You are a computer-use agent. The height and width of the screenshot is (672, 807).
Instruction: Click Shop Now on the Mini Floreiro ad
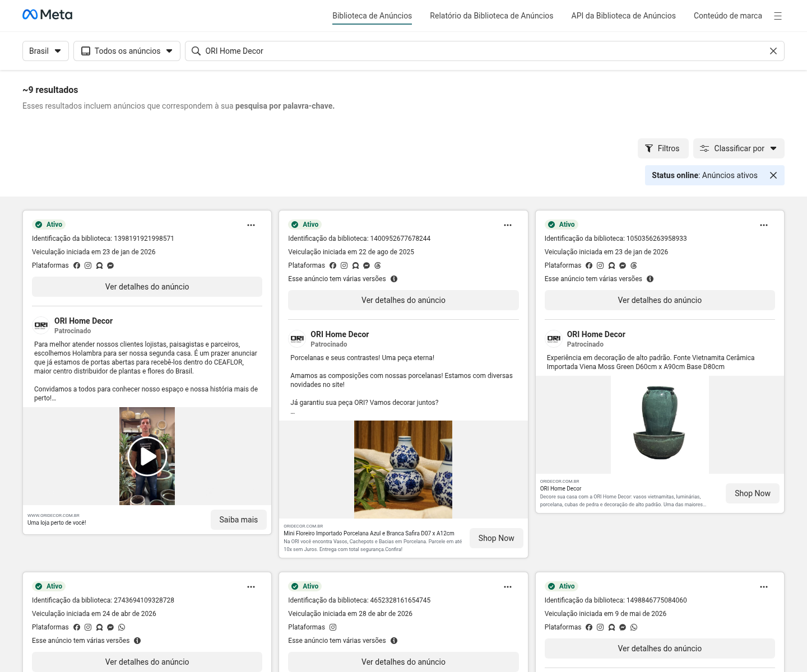(x=496, y=538)
